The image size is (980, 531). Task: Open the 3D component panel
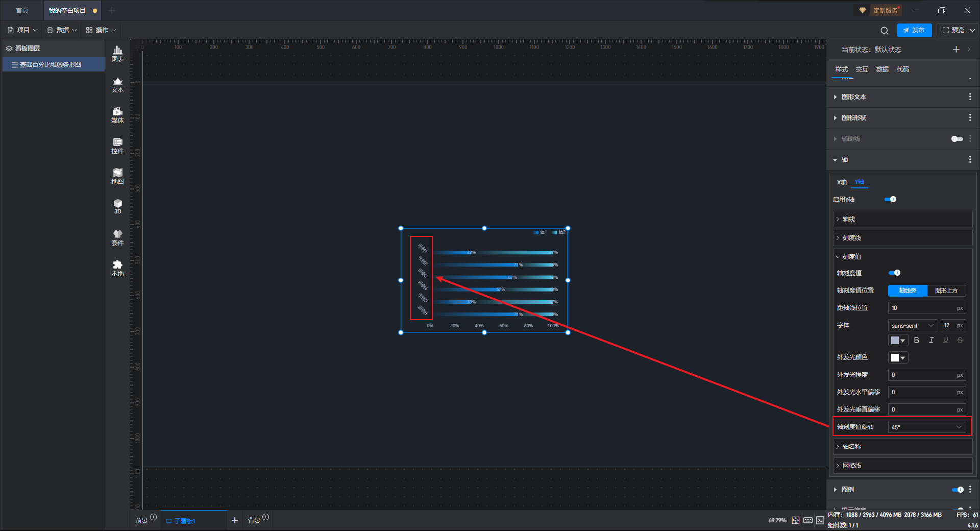(117, 206)
